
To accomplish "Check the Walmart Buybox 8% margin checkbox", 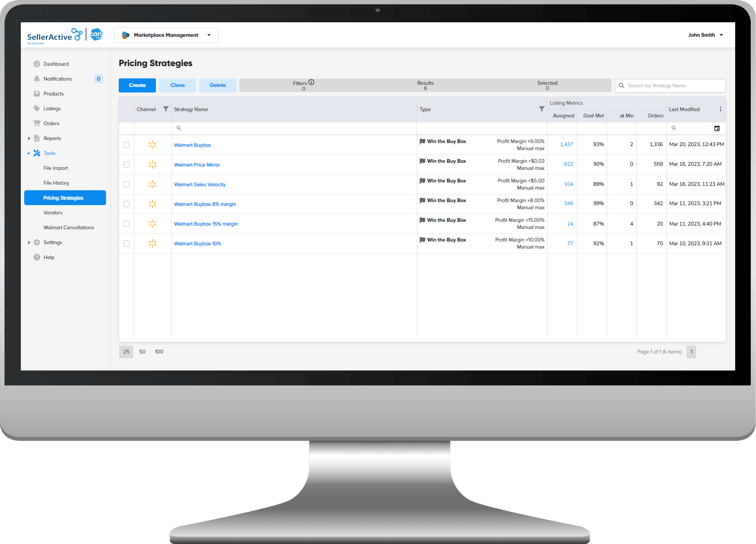I will (127, 204).
